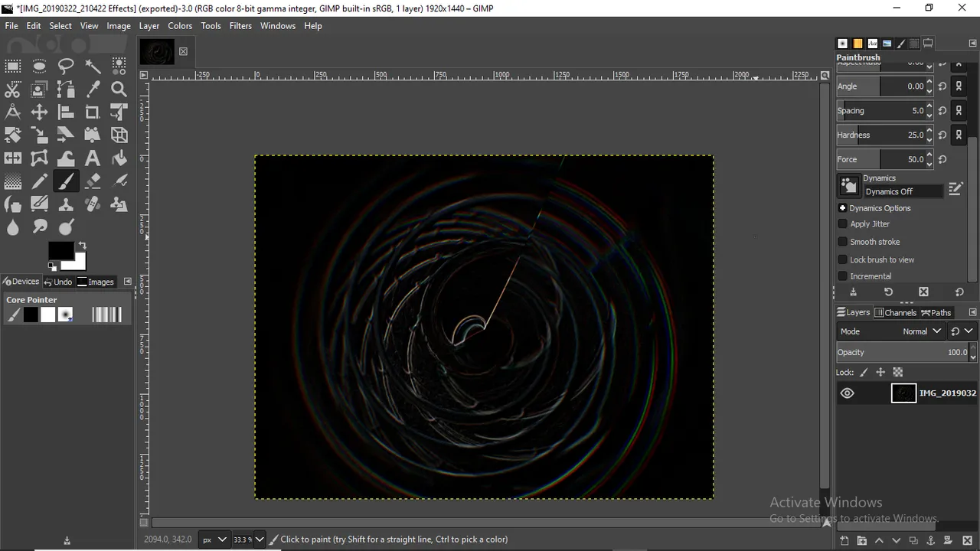Viewport: 980px width, 551px height.
Task: Select the Text tool
Action: (93, 158)
